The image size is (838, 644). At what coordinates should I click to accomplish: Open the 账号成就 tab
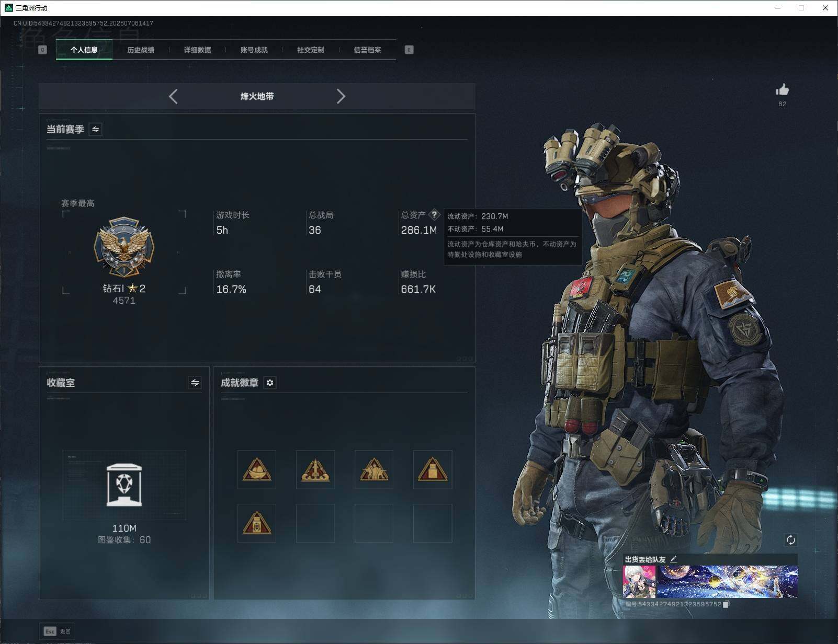pos(254,50)
